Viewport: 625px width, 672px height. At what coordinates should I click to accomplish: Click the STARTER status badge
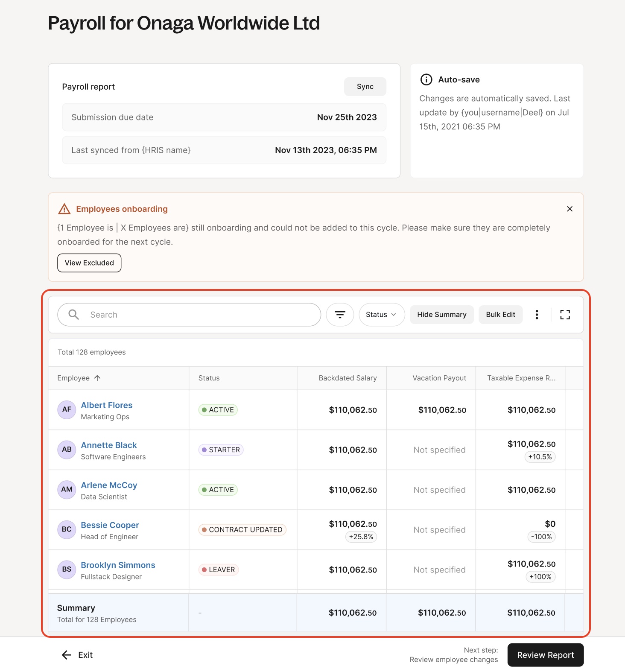pyautogui.click(x=221, y=450)
